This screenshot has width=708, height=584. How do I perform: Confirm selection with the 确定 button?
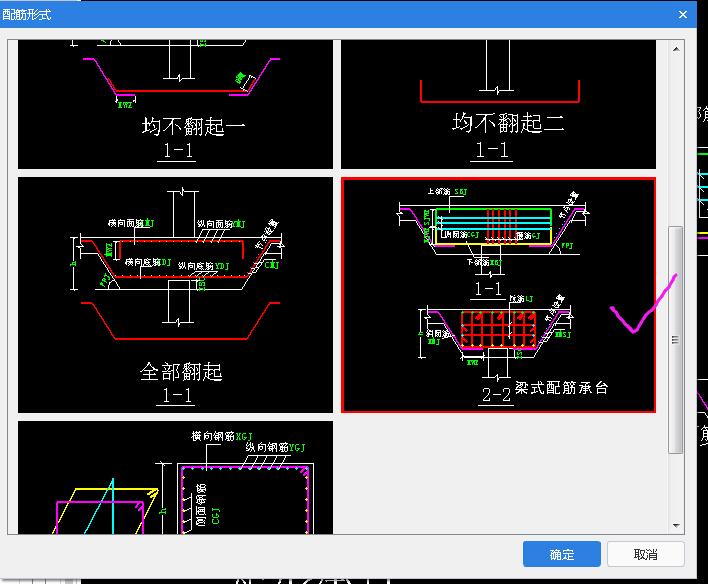pyautogui.click(x=562, y=554)
